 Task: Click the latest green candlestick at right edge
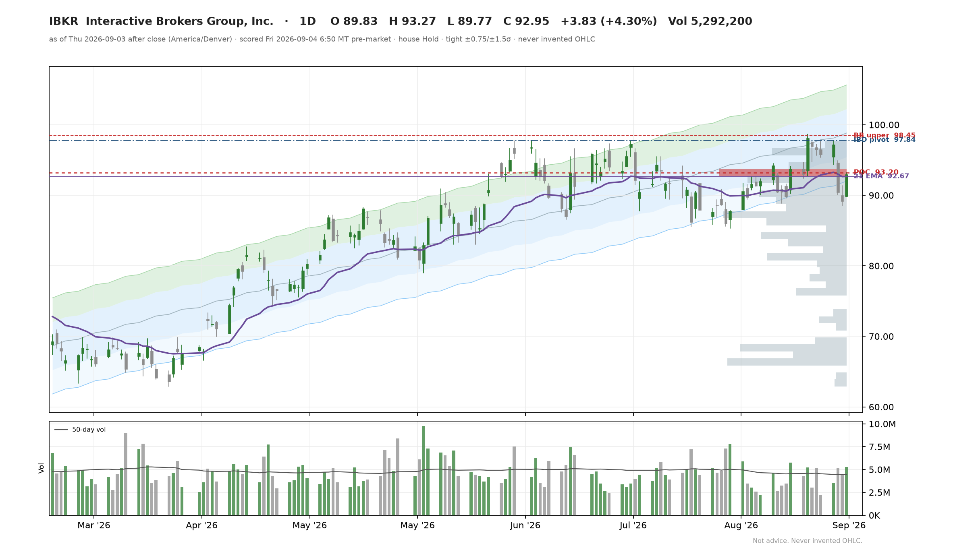pyautogui.click(x=847, y=186)
